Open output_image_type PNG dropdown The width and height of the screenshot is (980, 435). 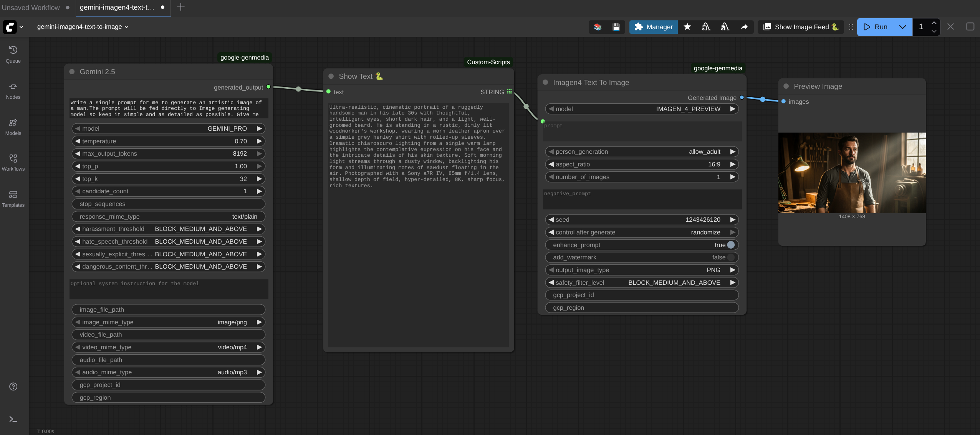coord(642,270)
